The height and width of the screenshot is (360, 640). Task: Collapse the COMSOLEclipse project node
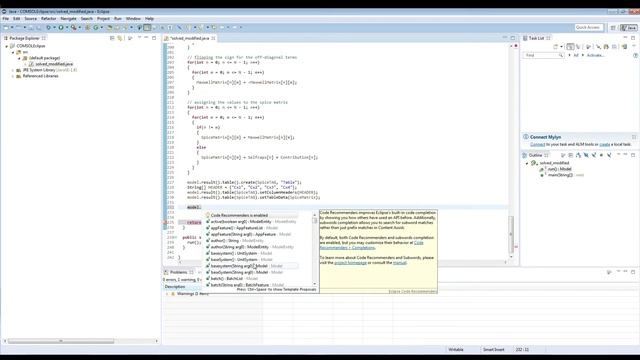(x=7, y=46)
